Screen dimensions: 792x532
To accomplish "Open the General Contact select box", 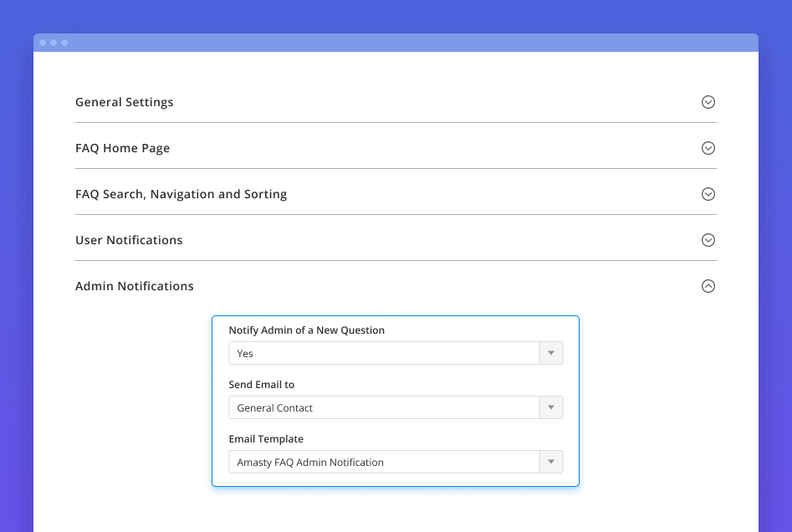I will click(385, 407).
